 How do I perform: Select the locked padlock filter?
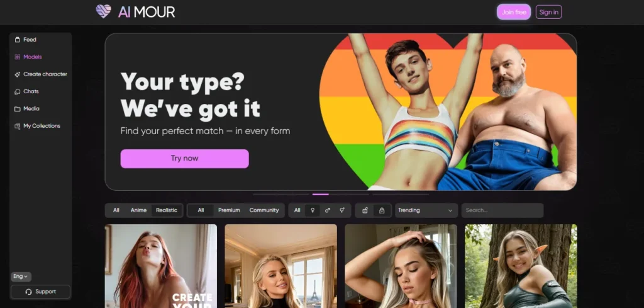click(382, 210)
